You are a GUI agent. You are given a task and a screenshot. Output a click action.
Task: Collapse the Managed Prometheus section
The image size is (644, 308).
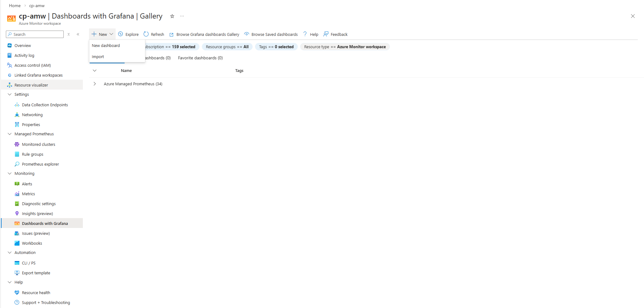click(10, 134)
